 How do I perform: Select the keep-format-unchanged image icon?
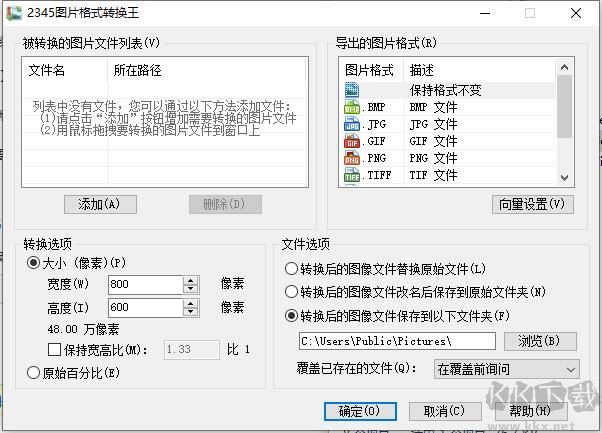point(352,90)
